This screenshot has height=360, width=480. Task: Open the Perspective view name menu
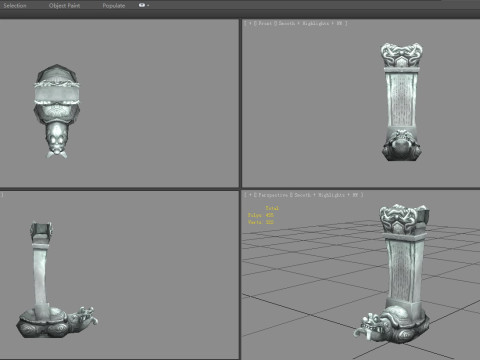[273, 195]
